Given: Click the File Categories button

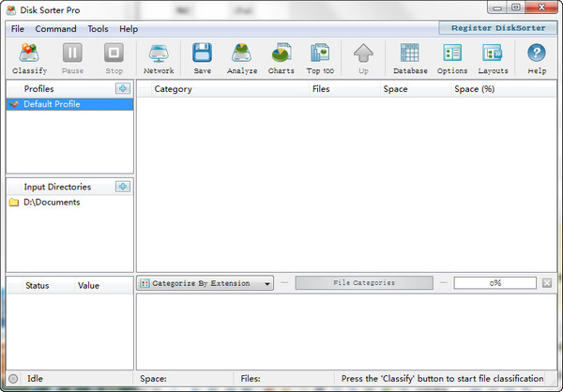Looking at the screenshot, I should 364,282.
